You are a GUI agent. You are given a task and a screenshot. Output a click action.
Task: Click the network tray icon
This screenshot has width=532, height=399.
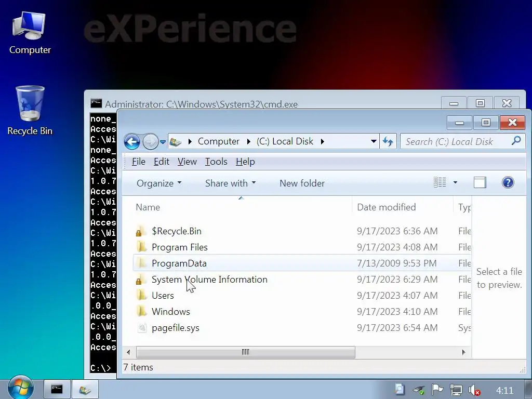tap(456, 390)
